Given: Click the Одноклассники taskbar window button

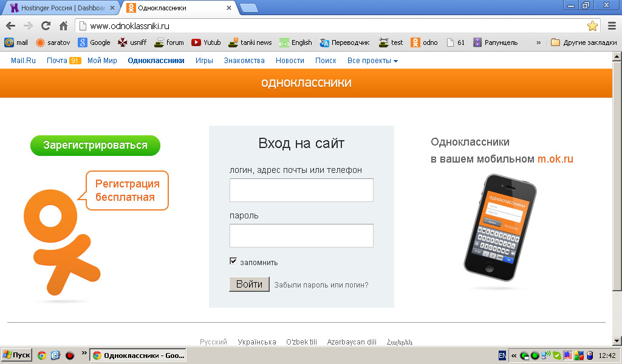Looking at the screenshot, I should pyautogui.click(x=138, y=356).
